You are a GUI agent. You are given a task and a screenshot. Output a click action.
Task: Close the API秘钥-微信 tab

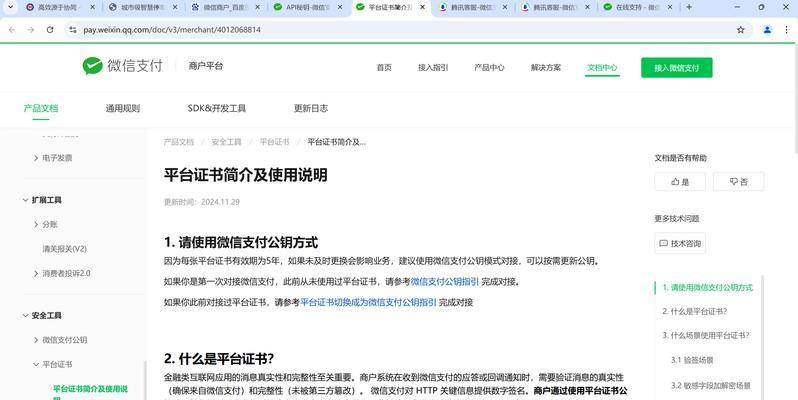(x=340, y=7)
